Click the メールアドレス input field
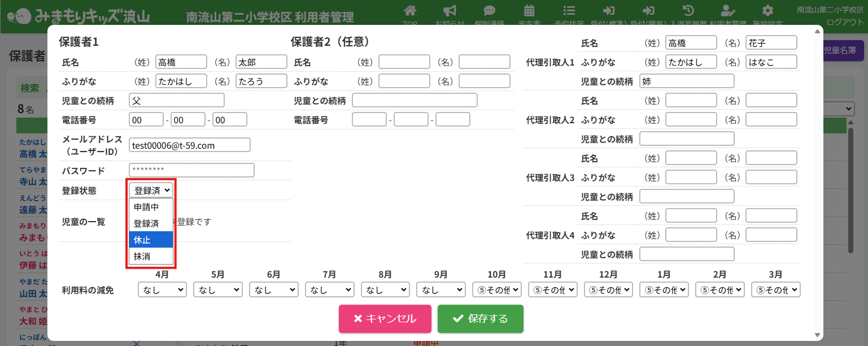The height and width of the screenshot is (346, 868). [189, 145]
